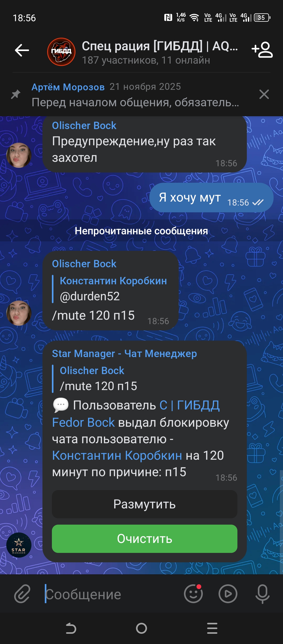283x644 pixels.
Task: Open the pinned message from Артём Морозов
Action: tap(135, 95)
